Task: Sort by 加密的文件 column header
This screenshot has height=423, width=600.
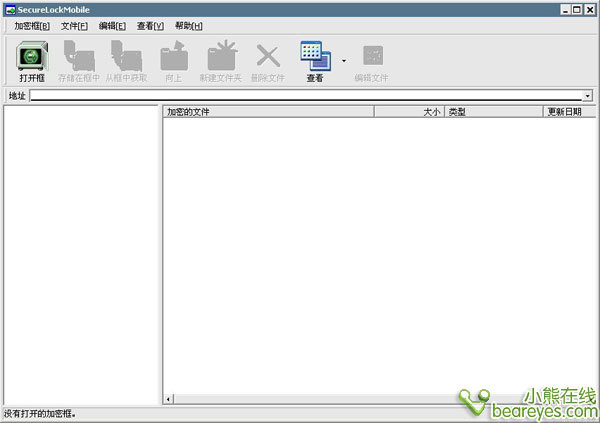Action: tap(269, 112)
